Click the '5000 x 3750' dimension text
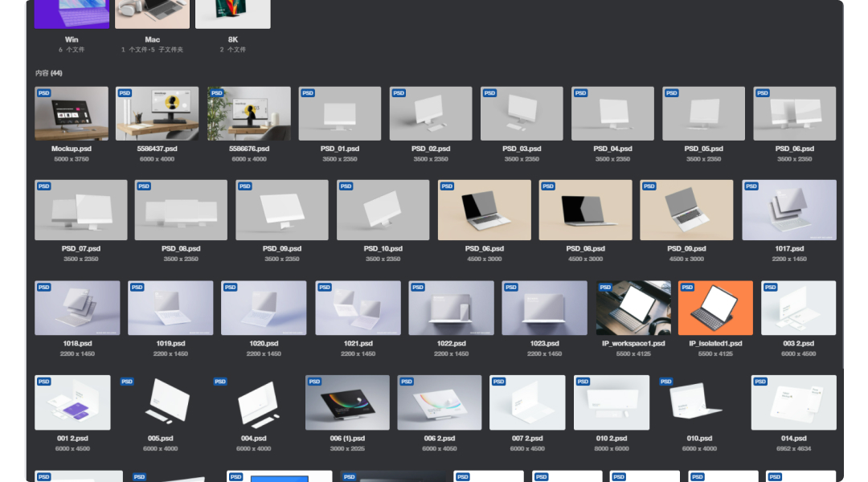Image resolution: width=868 pixels, height=482 pixels. point(72,159)
